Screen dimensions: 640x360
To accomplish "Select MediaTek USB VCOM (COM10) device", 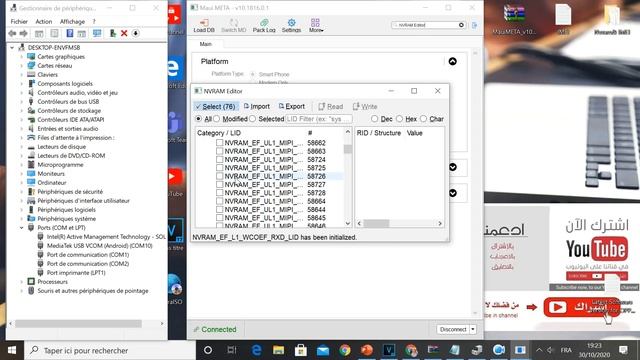I will pos(100,246).
